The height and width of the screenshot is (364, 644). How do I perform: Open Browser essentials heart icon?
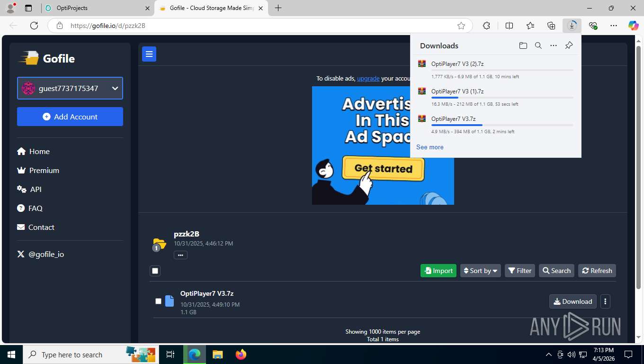click(593, 26)
